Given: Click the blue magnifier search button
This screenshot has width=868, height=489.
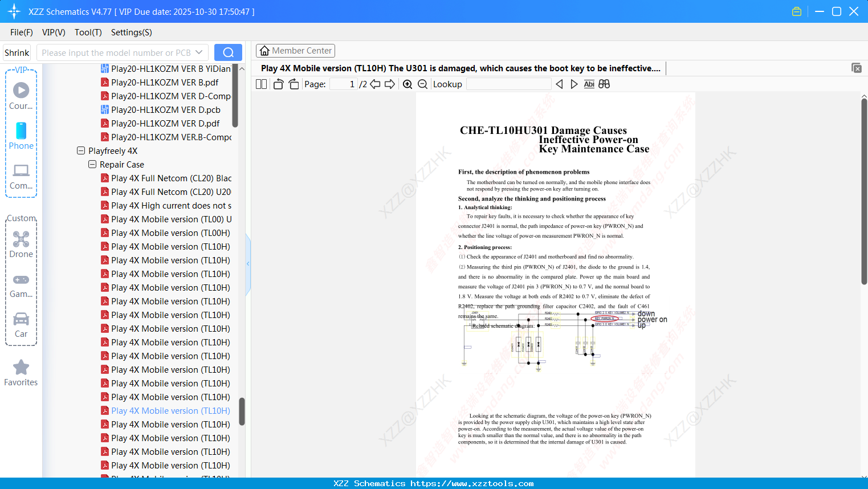Looking at the screenshot, I should point(228,52).
